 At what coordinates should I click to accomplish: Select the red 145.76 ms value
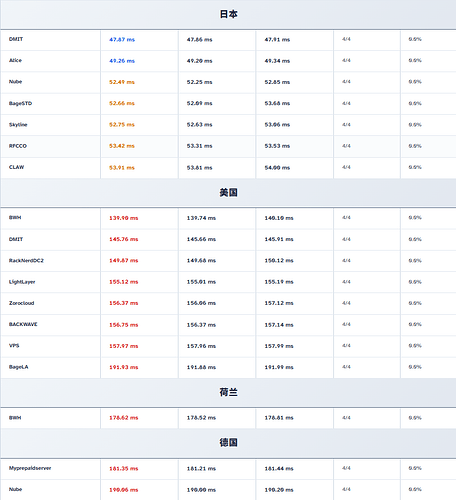124,239
